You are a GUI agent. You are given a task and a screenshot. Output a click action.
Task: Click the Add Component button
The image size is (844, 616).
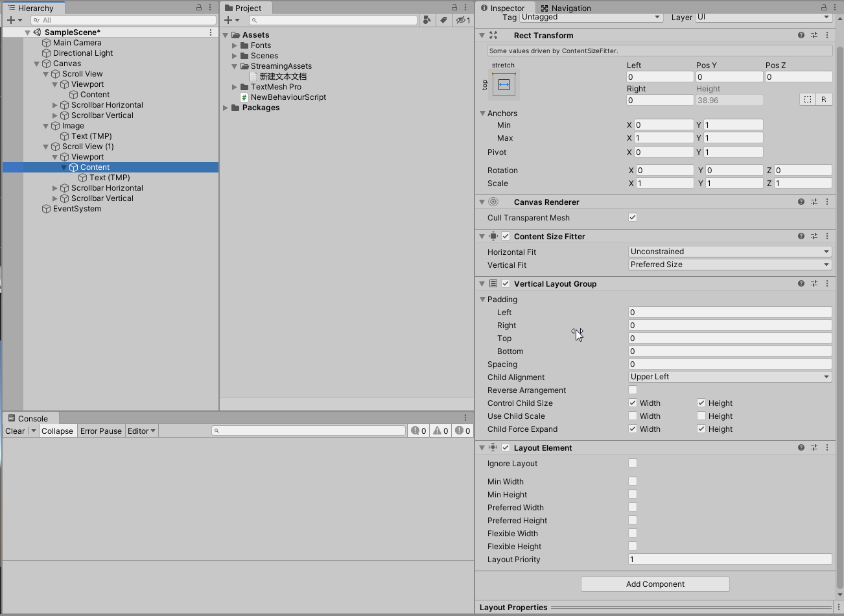pos(655,584)
